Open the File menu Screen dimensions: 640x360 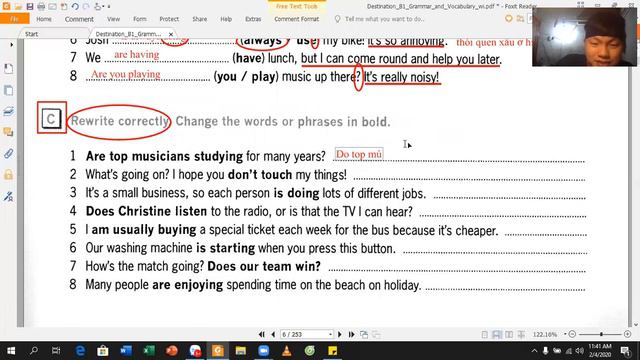pos(14,19)
